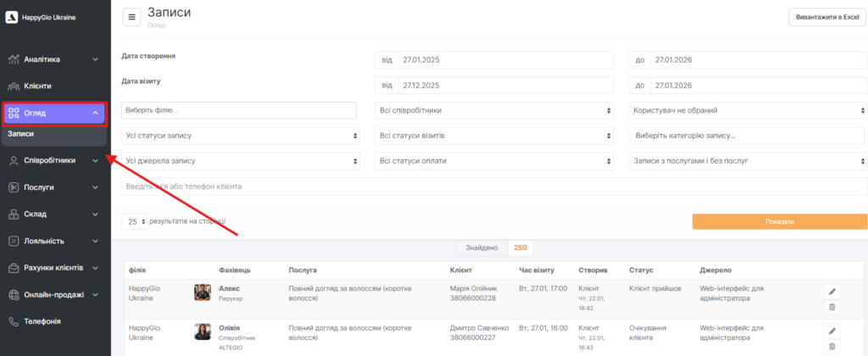Open Телефонія from the sidebar
The width and height of the screenshot is (868, 356).
(42, 321)
